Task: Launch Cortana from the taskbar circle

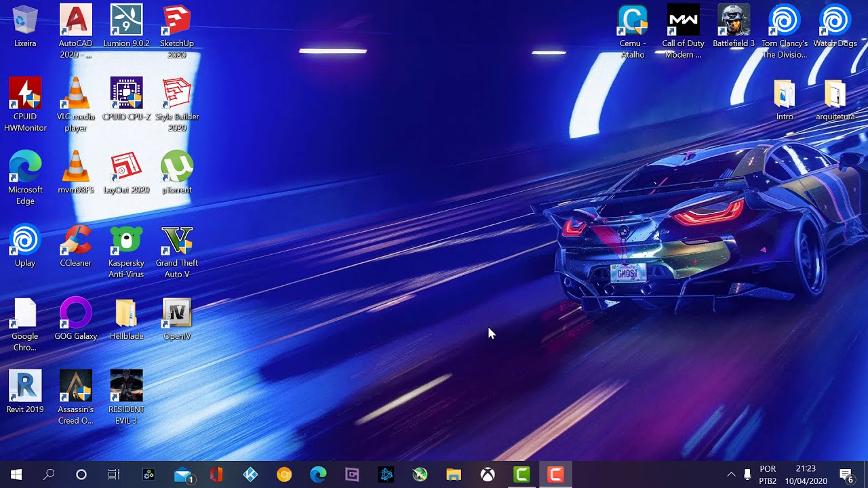Action: 81,474
